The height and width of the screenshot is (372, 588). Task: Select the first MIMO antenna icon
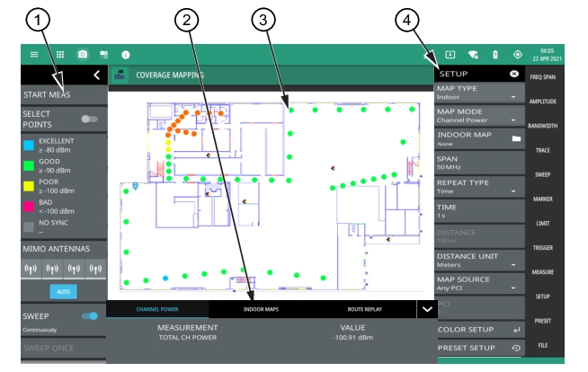point(31,268)
